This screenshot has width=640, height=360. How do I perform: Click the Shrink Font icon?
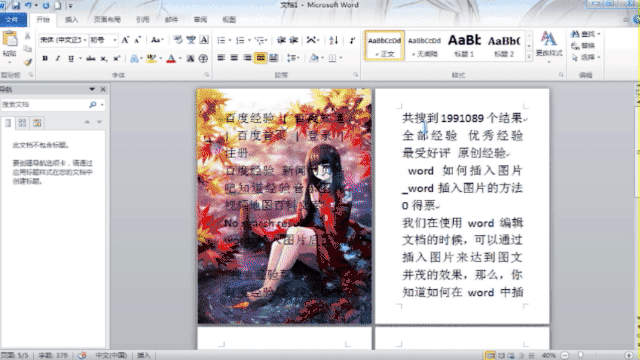coord(138,40)
